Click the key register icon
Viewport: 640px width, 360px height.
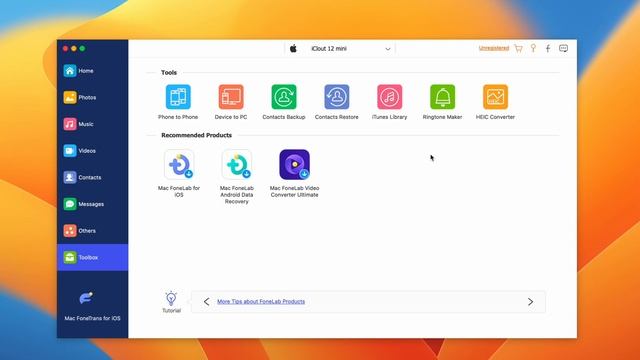pos(533,49)
